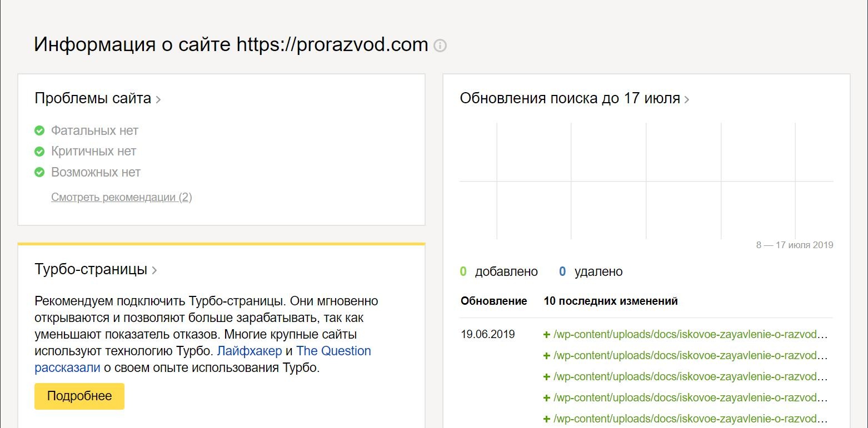Open the "Обновления поиска до 17 июля" heading
Viewport: 868px width, 428px height.
pyautogui.click(x=570, y=99)
